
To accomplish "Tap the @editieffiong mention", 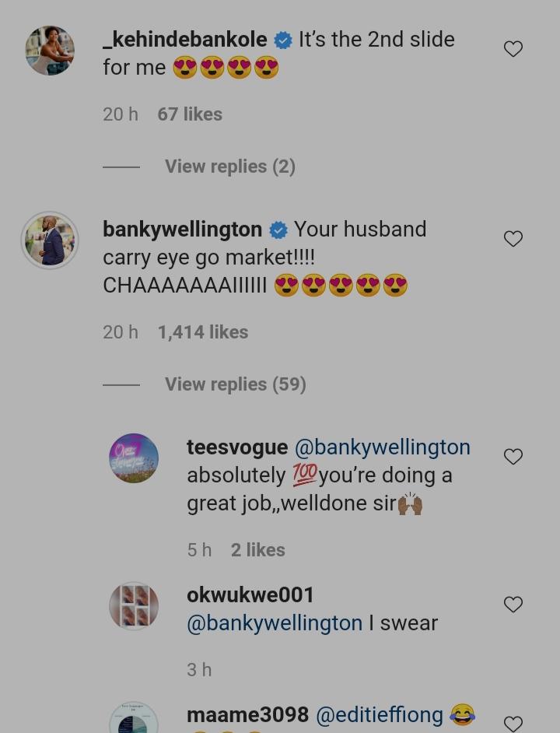I will tap(379, 714).
